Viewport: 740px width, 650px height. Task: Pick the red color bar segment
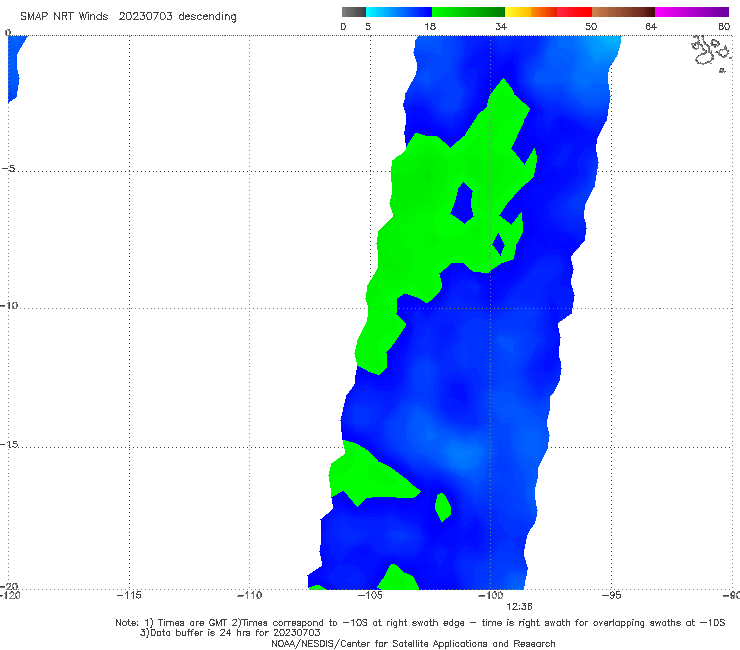click(x=574, y=12)
